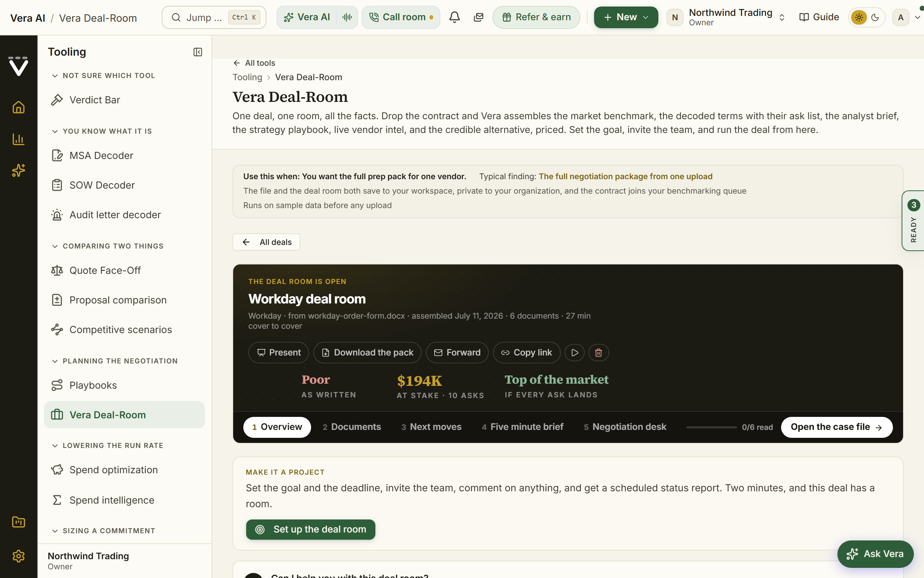
Task: Open the calendar folder rail icon
Action: coord(18,522)
